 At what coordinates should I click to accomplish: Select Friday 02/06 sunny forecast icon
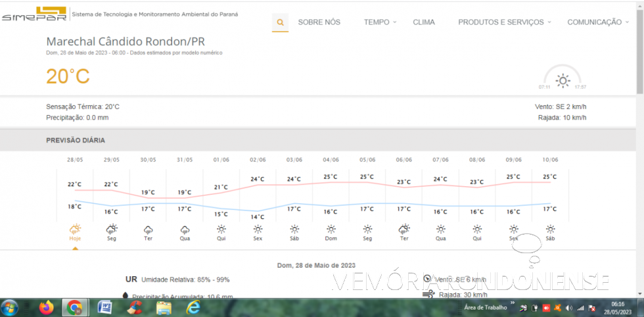258,230
